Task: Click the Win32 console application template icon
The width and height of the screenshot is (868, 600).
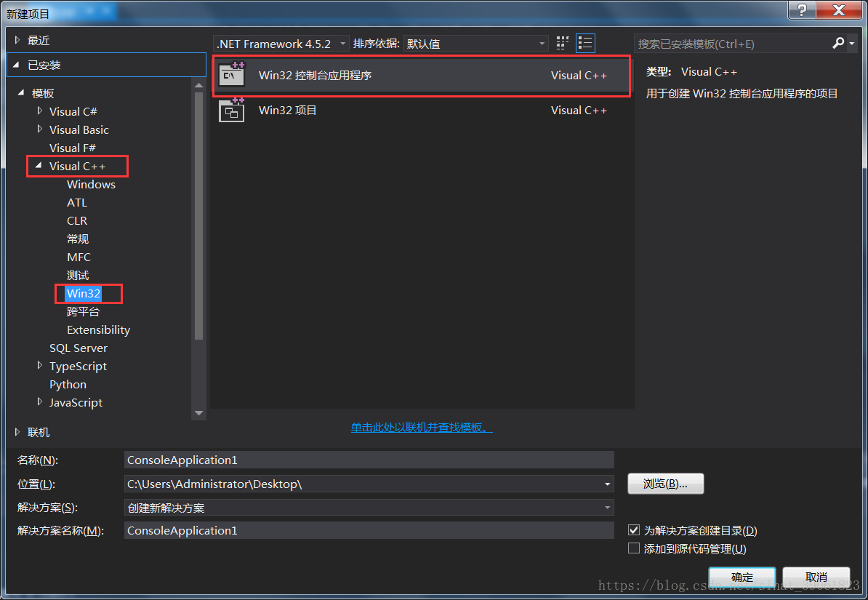Action: pos(231,75)
